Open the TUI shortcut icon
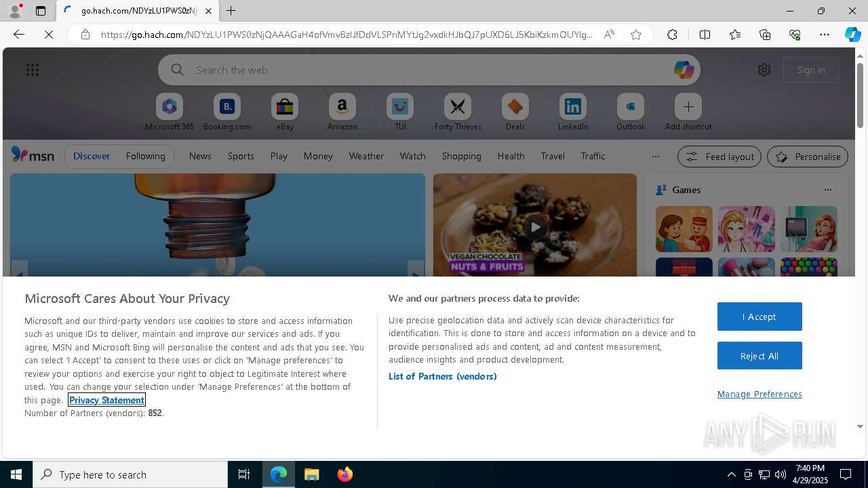The height and width of the screenshot is (488, 868). 400,106
